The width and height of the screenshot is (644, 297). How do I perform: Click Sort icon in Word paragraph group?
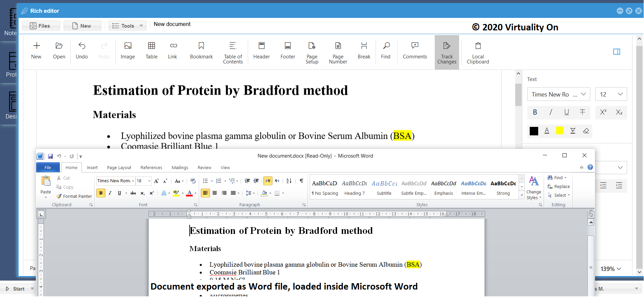coord(289,181)
